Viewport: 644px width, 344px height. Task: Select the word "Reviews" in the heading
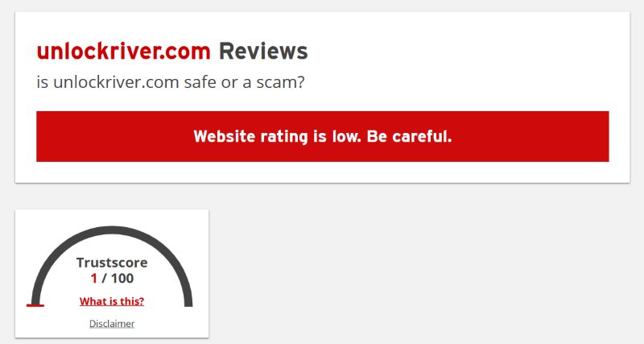point(263,52)
